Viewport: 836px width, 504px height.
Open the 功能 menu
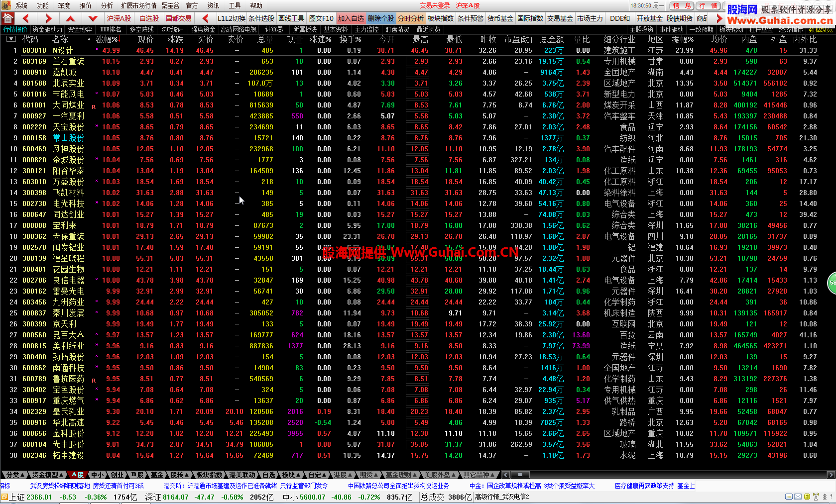43,5
